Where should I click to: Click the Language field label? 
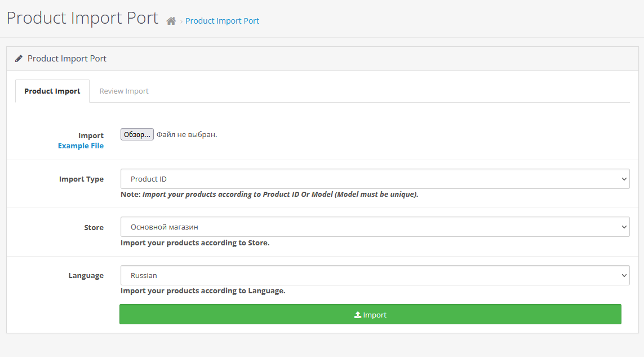point(86,276)
